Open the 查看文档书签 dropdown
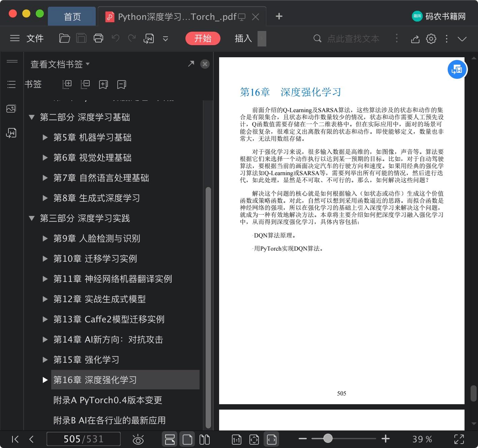The image size is (478, 448). click(60, 64)
